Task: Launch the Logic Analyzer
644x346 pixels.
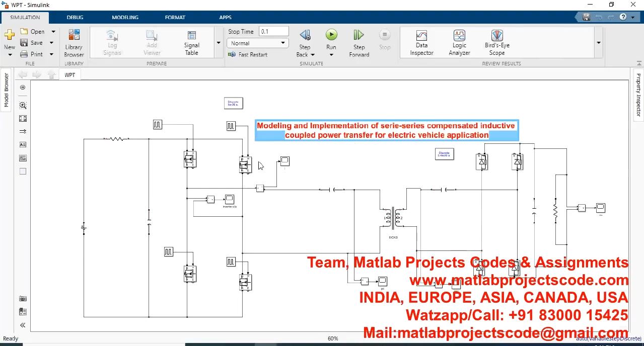Action: [459, 43]
